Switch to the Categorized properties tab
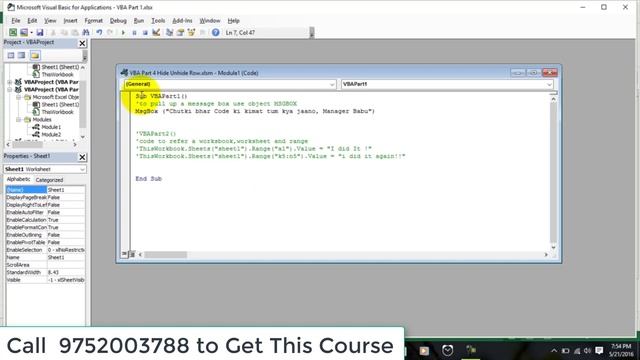 coord(49,180)
